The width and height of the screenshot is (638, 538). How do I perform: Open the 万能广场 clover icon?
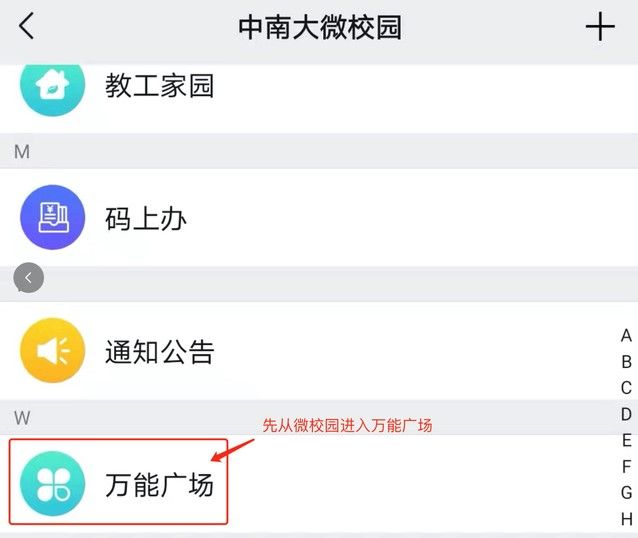[x=52, y=485]
